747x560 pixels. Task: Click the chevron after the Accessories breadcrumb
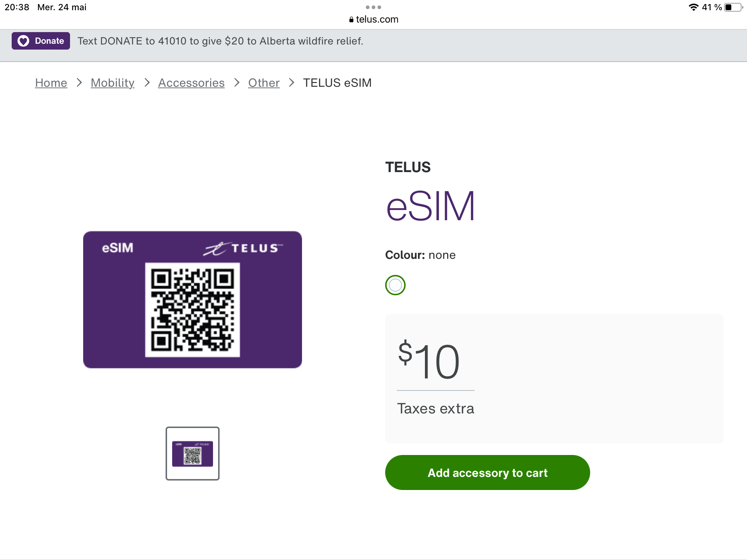[x=237, y=83]
